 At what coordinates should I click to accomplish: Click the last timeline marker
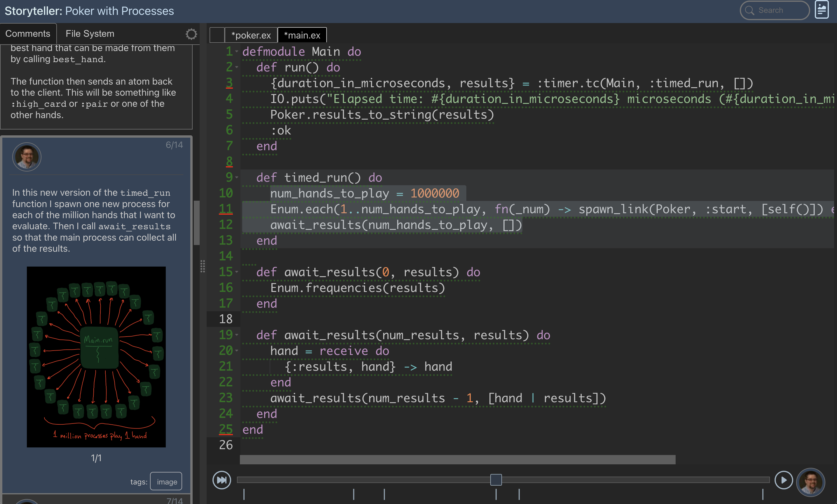763,494
